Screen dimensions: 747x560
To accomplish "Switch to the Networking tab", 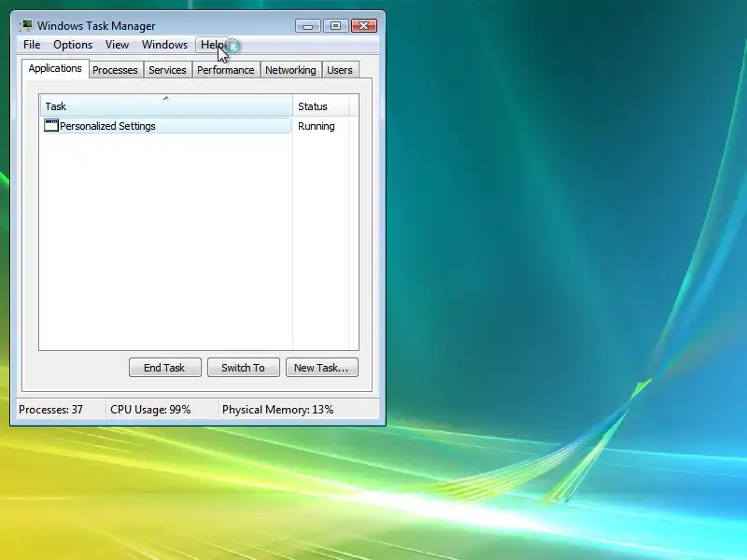I will click(x=290, y=70).
